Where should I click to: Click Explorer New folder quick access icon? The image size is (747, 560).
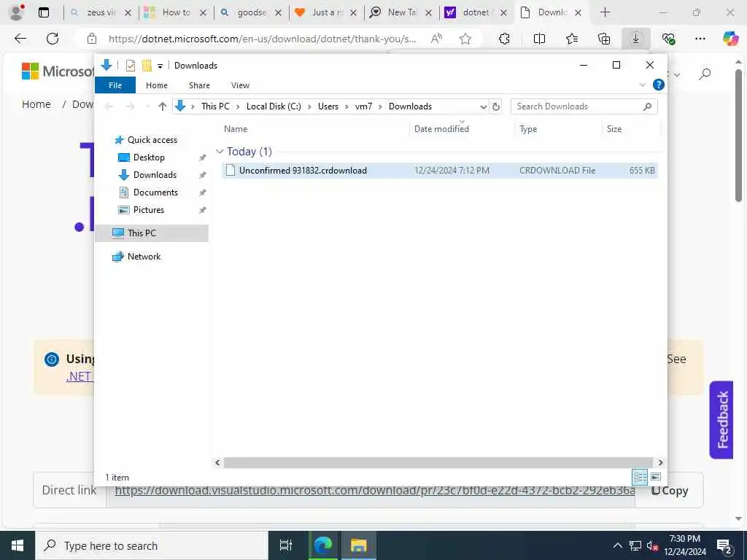pyautogui.click(x=147, y=66)
